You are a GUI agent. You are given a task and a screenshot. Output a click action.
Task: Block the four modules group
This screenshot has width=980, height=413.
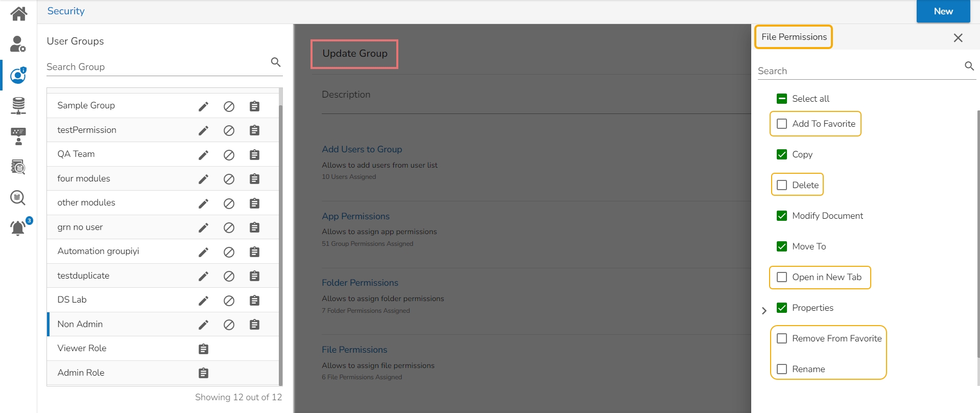click(x=229, y=179)
